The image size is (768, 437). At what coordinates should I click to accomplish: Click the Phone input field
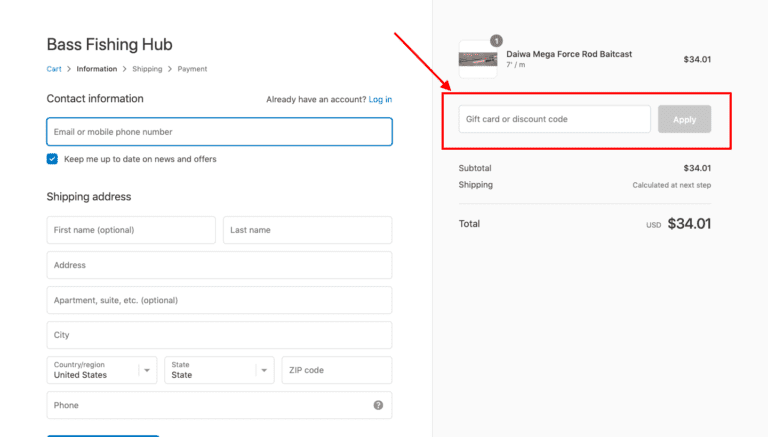tap(219, 405)
